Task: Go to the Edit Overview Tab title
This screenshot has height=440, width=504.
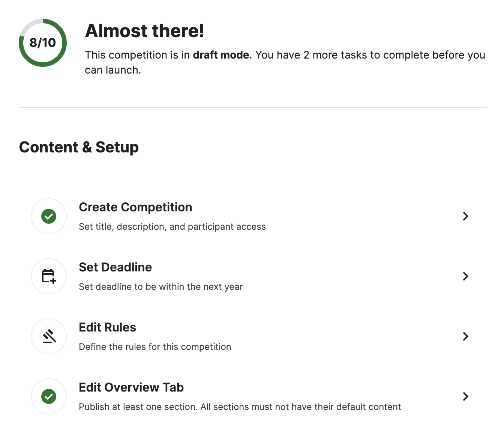Action: click(x=131, y=387)
